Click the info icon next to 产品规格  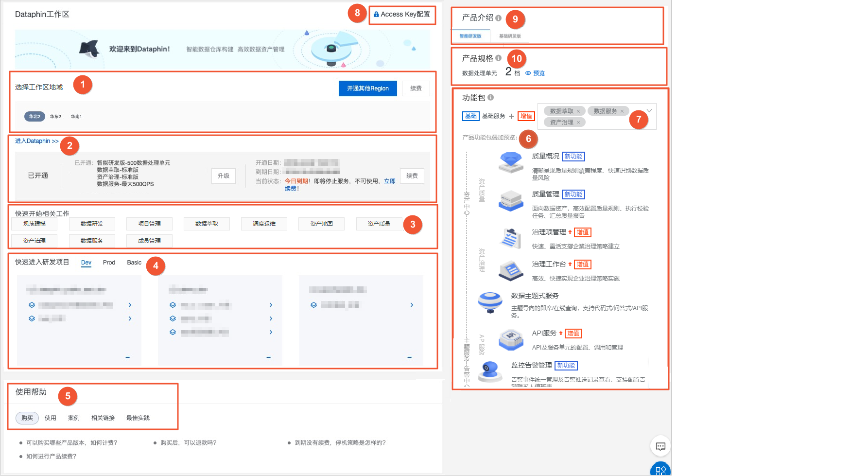[x=498, y=58]
